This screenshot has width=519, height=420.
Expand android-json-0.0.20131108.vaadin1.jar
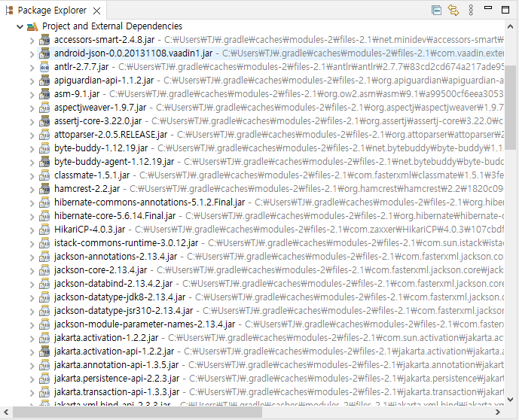32,54
